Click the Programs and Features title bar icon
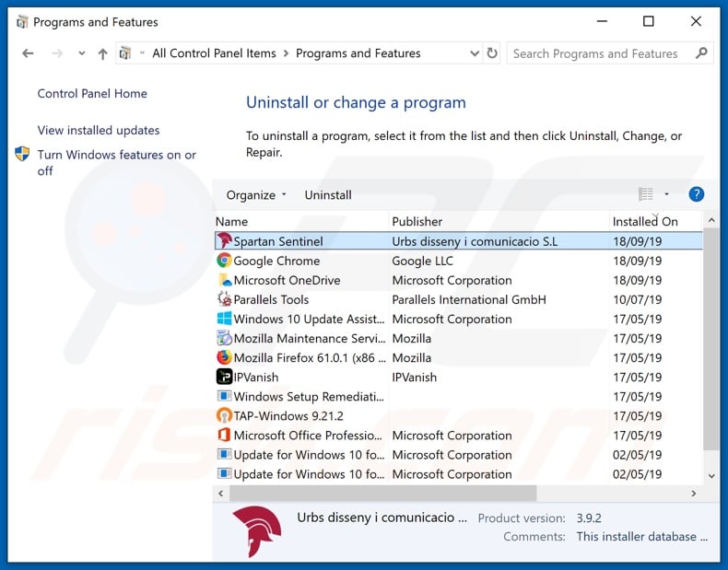Screen dimensions: 728x570 (22, 22)
